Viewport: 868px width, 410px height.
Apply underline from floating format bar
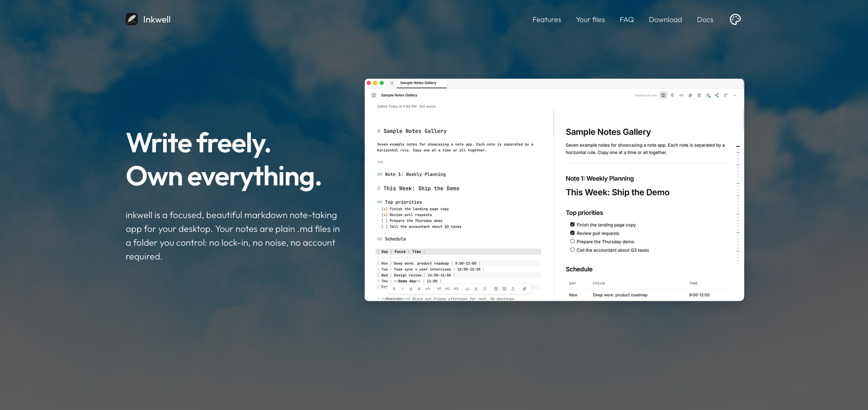tap(411, 289)
